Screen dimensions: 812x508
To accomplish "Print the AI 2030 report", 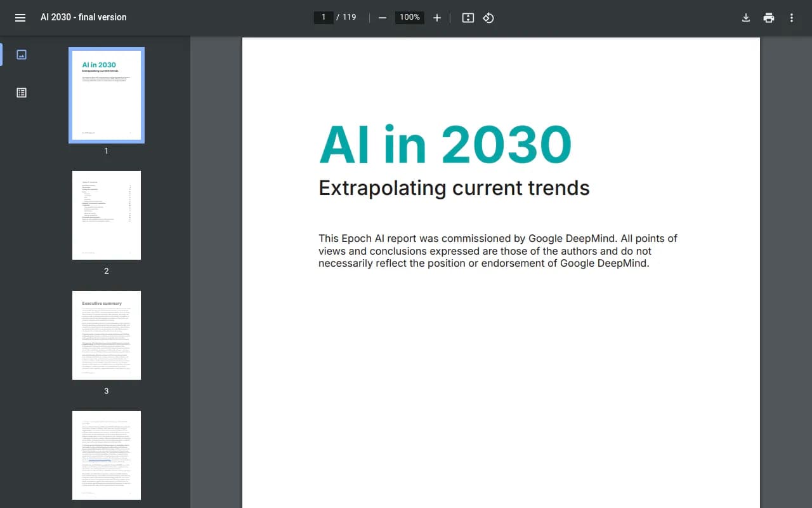I will tap(769, 17).
